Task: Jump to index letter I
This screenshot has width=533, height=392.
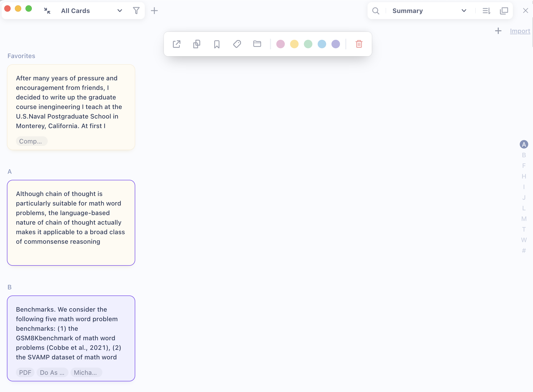Action: pos(524,187)
